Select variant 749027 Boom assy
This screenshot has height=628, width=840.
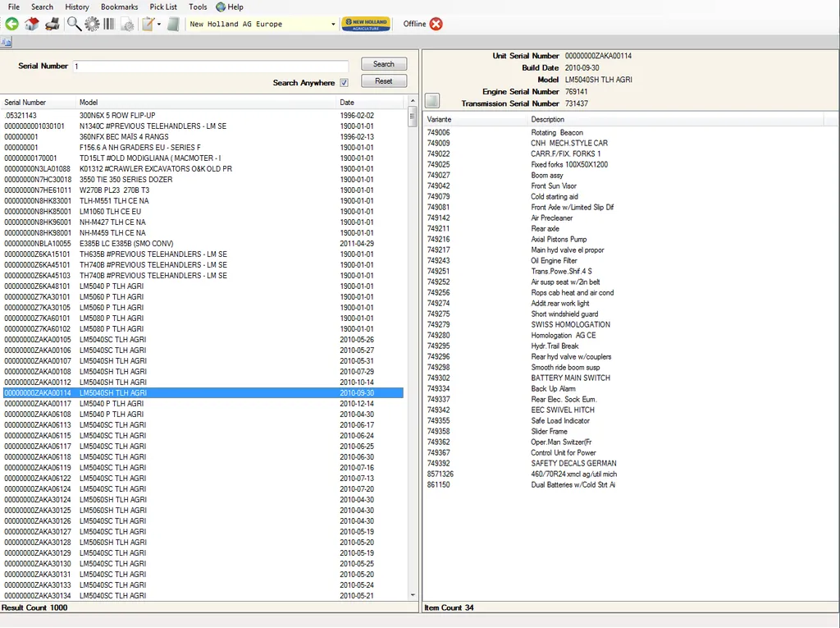[624, 176]
